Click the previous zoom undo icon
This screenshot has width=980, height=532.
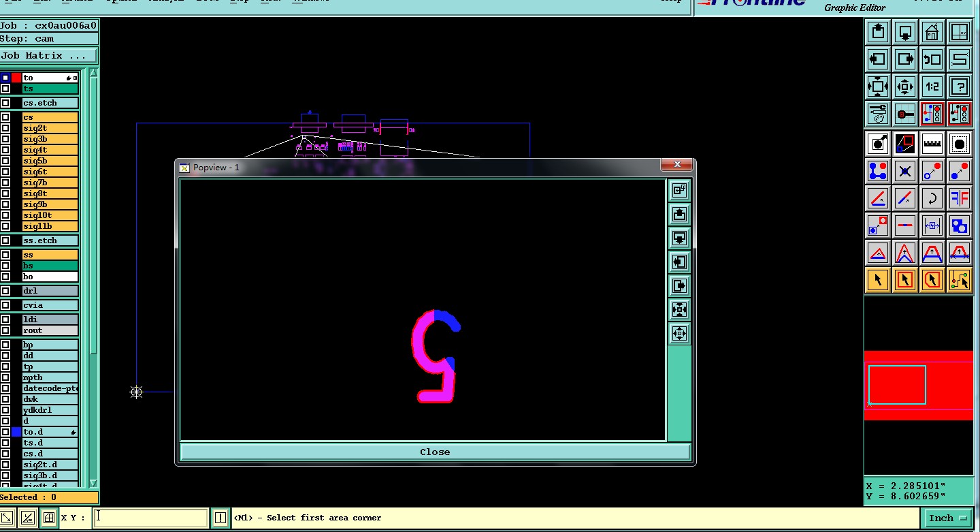[932, 59]
